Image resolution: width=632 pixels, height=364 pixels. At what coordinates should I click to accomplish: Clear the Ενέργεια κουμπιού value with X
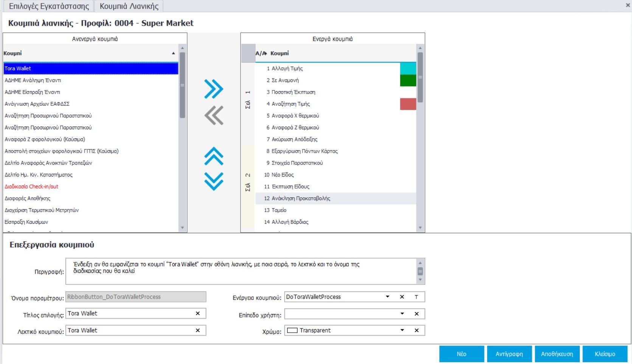point(402,297)
